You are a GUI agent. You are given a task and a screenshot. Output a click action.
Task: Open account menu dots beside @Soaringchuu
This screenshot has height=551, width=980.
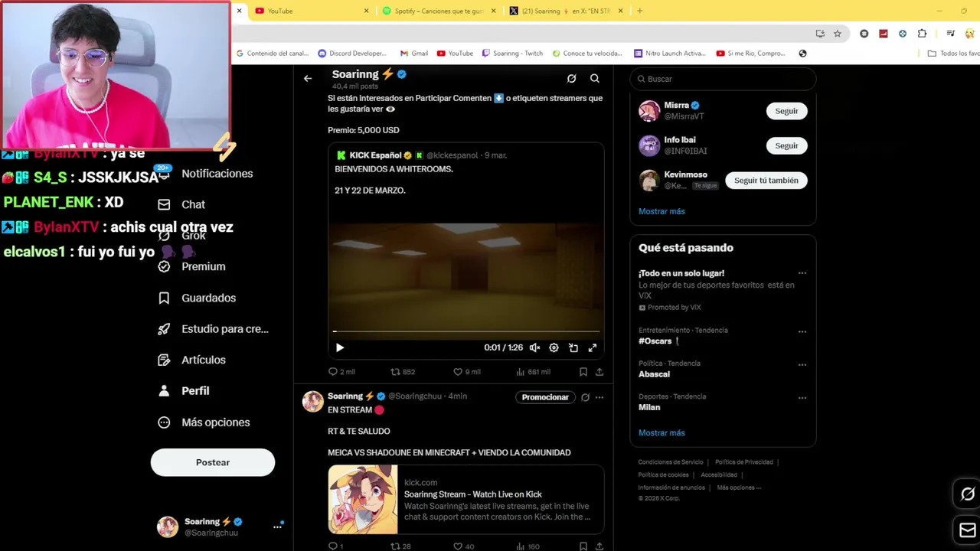pyautogui.click(x=277, y=527)
